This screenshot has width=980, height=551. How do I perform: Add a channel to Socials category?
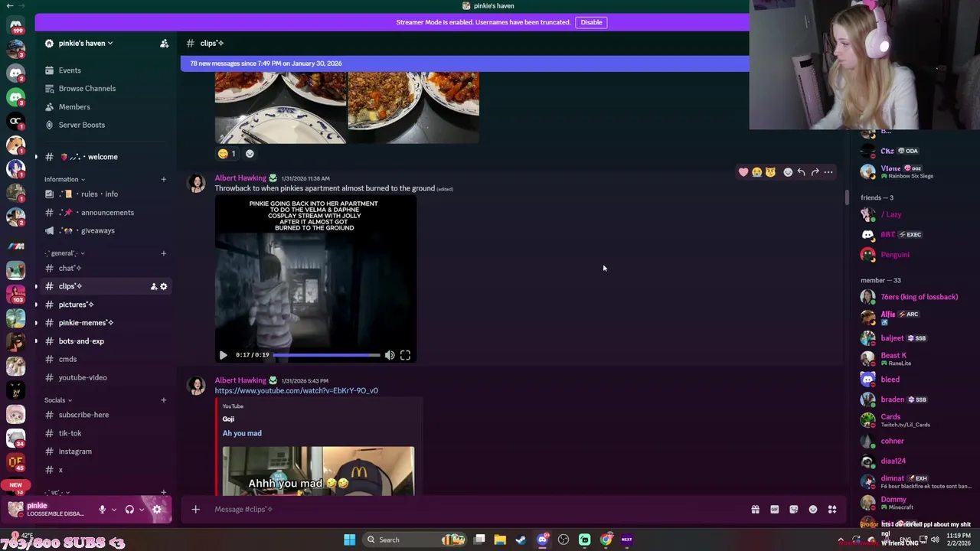(x=163, y=400)
